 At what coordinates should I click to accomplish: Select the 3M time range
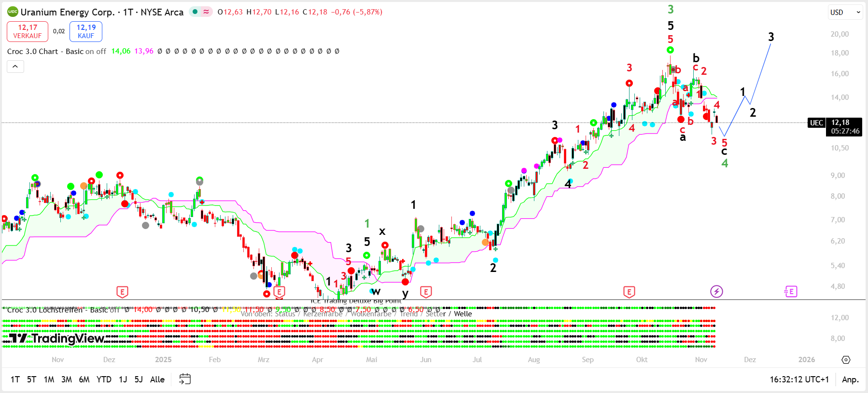67,379
